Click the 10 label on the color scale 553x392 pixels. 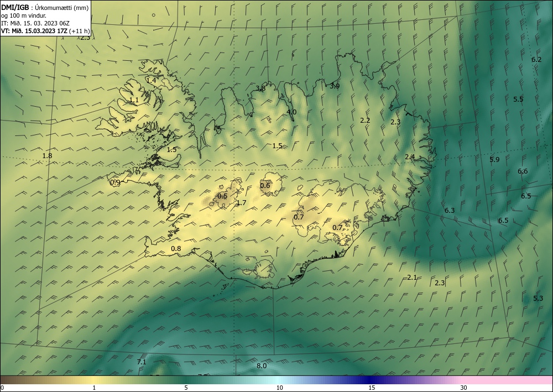(x=279, y=388)
